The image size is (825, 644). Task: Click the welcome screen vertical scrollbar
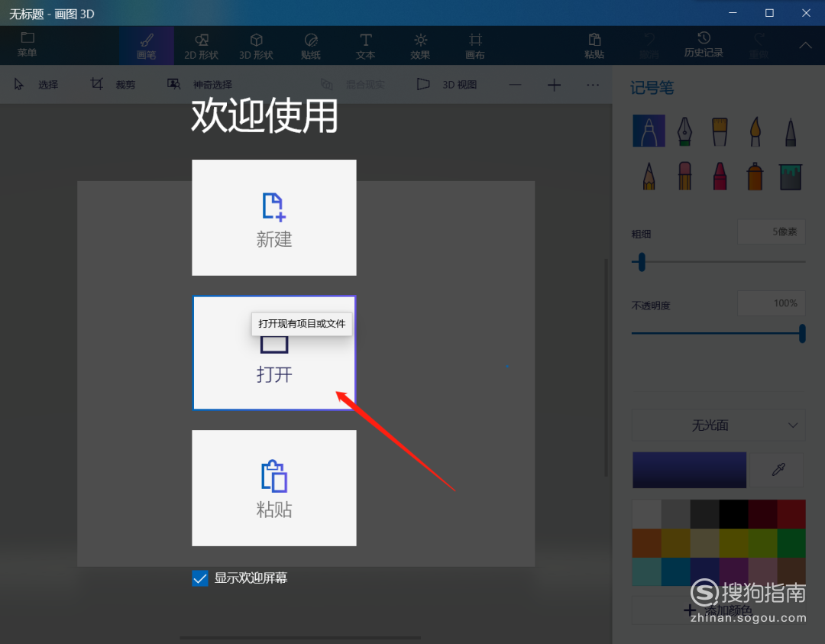(606, 367)
